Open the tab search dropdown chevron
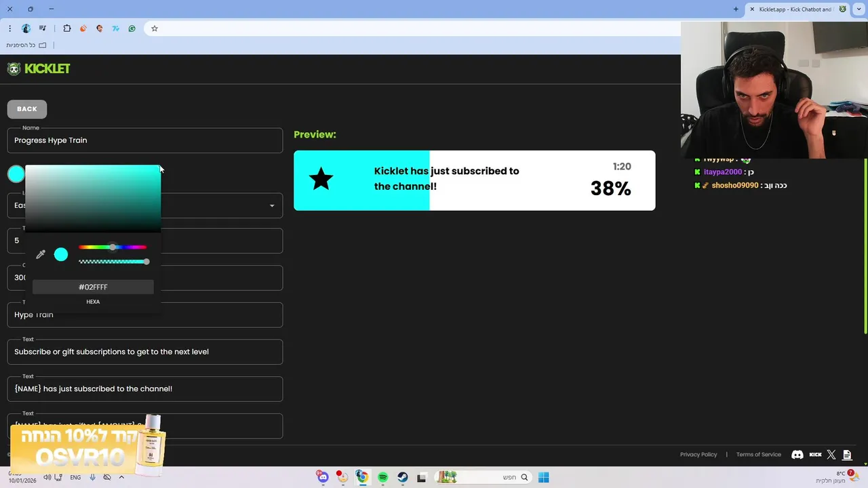Viewport: 868px width, 488px height. [x=859, y=9]
